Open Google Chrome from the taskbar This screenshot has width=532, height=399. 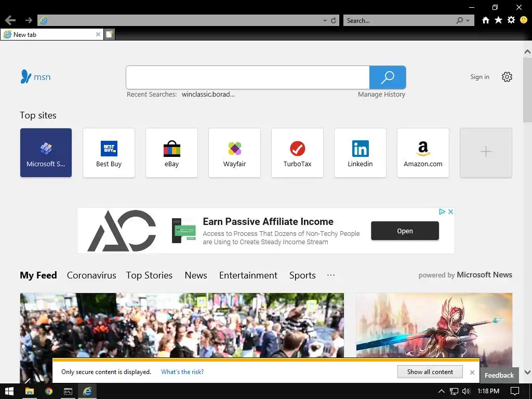(x=49, y=391)
